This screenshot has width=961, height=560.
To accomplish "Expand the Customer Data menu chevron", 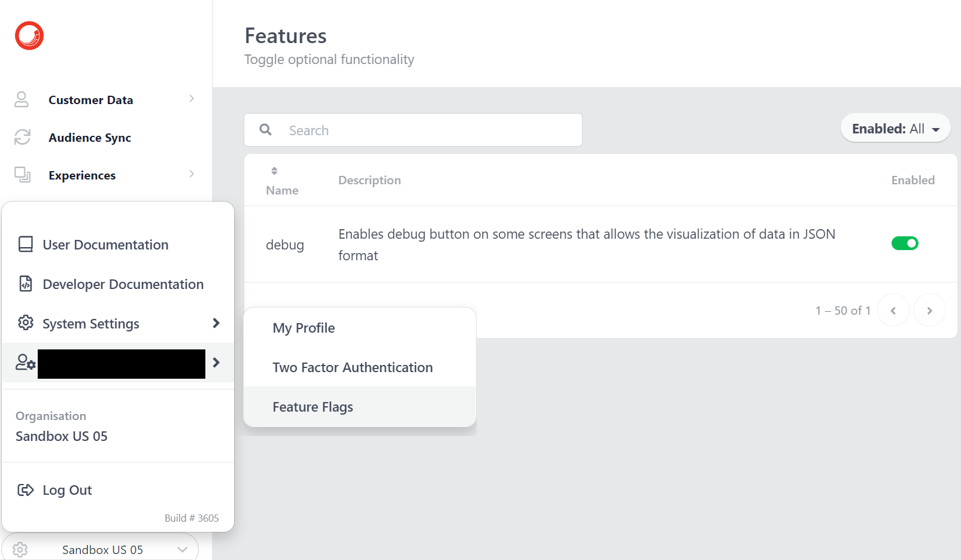I will pyautogui.click(x=191, y=99).
